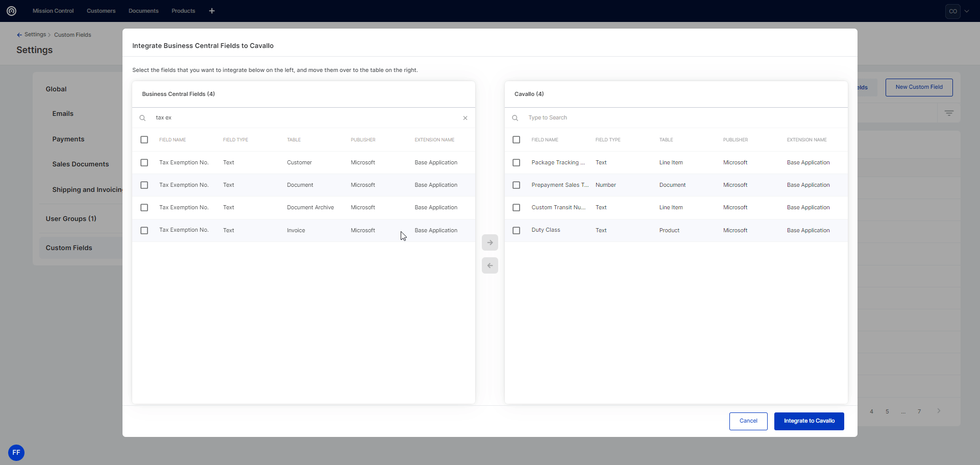This screenshot has height=465, width=980.
Task: Go to next page using pagination chevron
Action: tap(939, 411)
